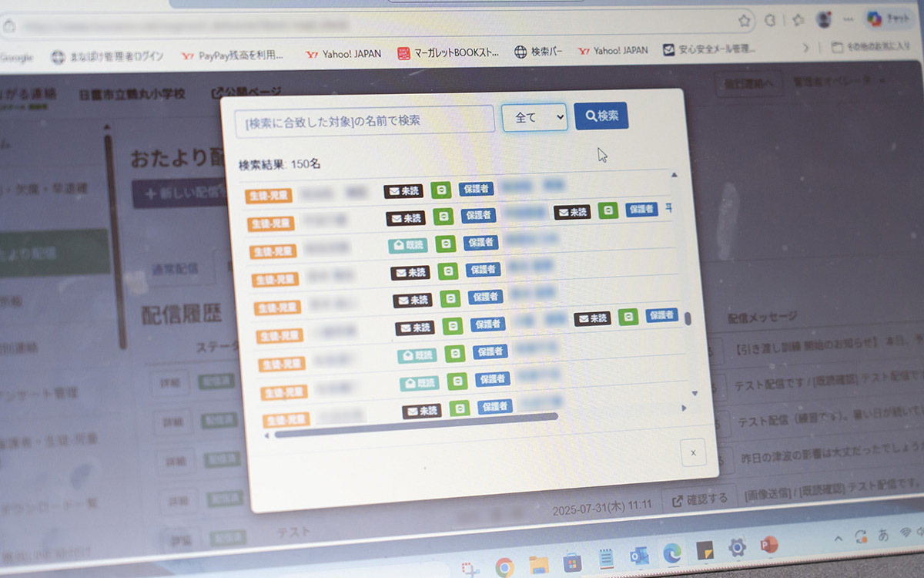Open Microsoft Store from the taskbar
This screenshot has width=924, height=578.
point(571,563)
